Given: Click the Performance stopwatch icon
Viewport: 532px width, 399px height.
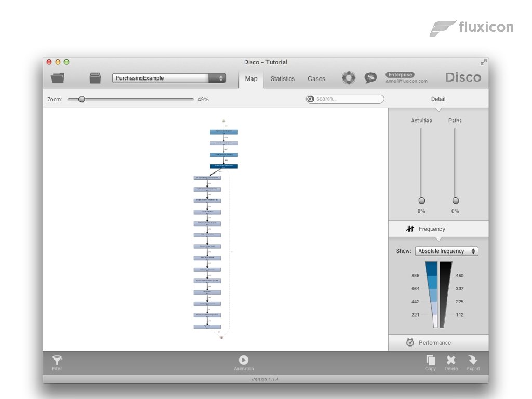Looking at the screenshot, I should click(x=410, y=342).
